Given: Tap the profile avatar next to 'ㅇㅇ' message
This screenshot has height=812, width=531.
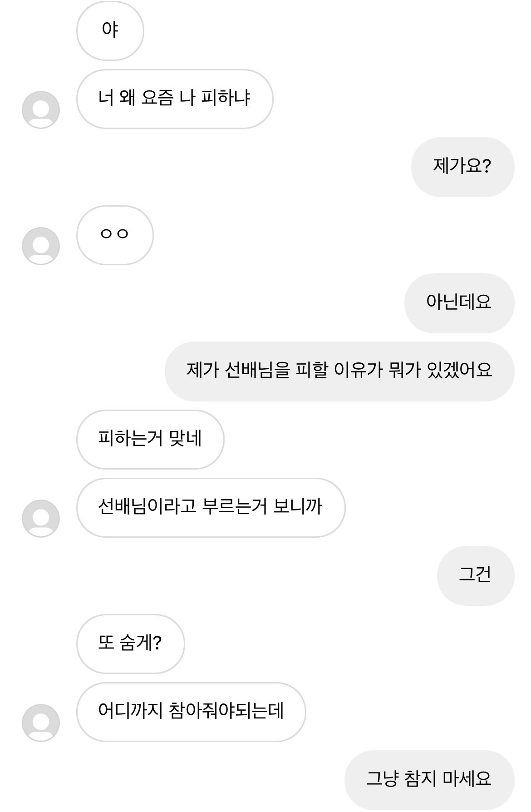Looking at the screenshot, I should point(41,246).
